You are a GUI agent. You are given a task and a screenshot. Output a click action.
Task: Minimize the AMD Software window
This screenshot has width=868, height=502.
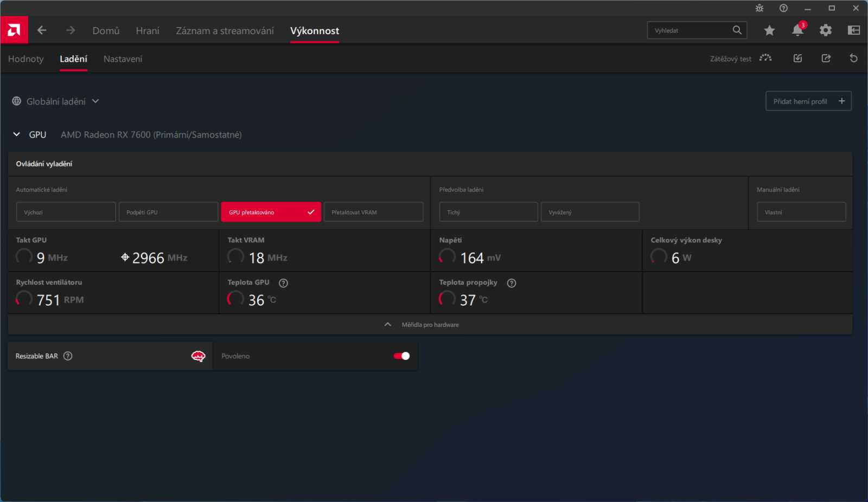pos(808,8)
